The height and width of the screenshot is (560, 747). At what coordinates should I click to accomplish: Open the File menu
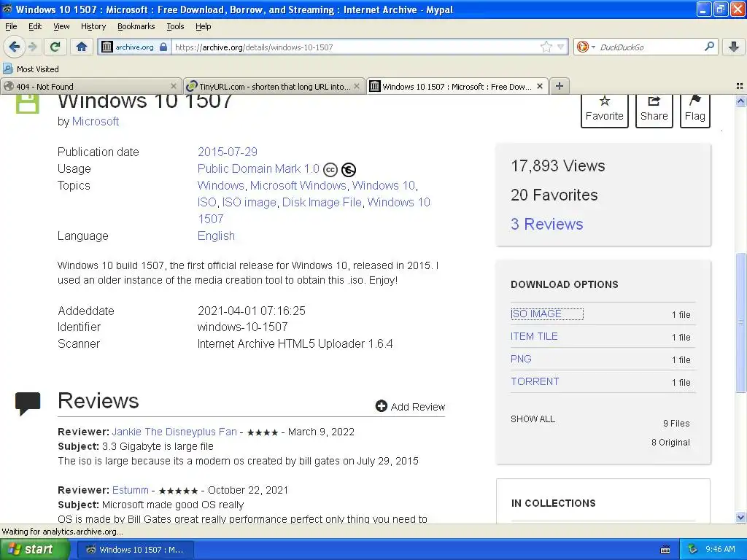tap(11, 26)
